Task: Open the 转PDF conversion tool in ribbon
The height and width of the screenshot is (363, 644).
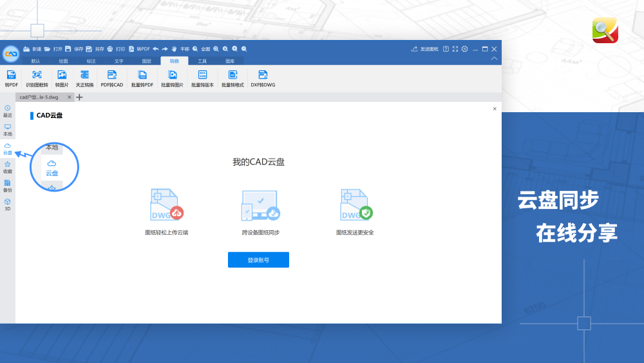Action: coord(11,79)
